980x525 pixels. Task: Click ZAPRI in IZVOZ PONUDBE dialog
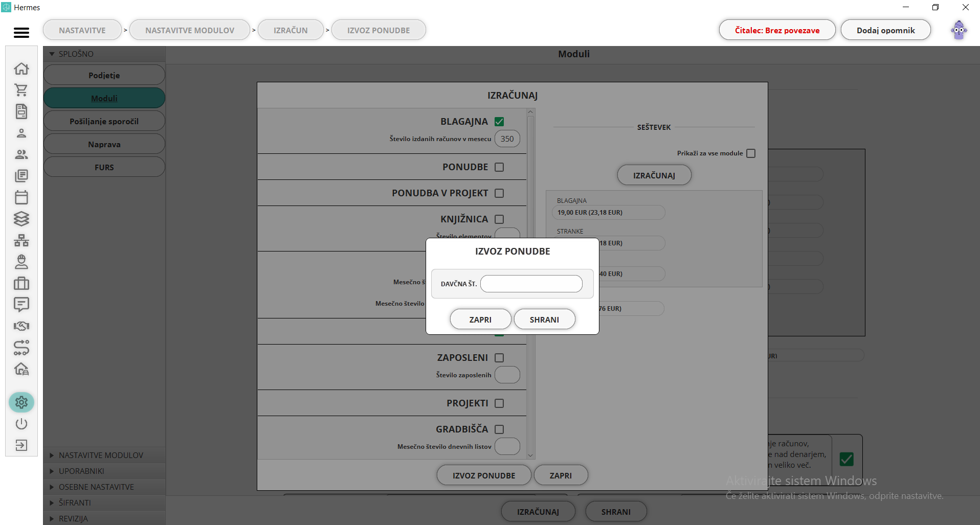(480, 319)
